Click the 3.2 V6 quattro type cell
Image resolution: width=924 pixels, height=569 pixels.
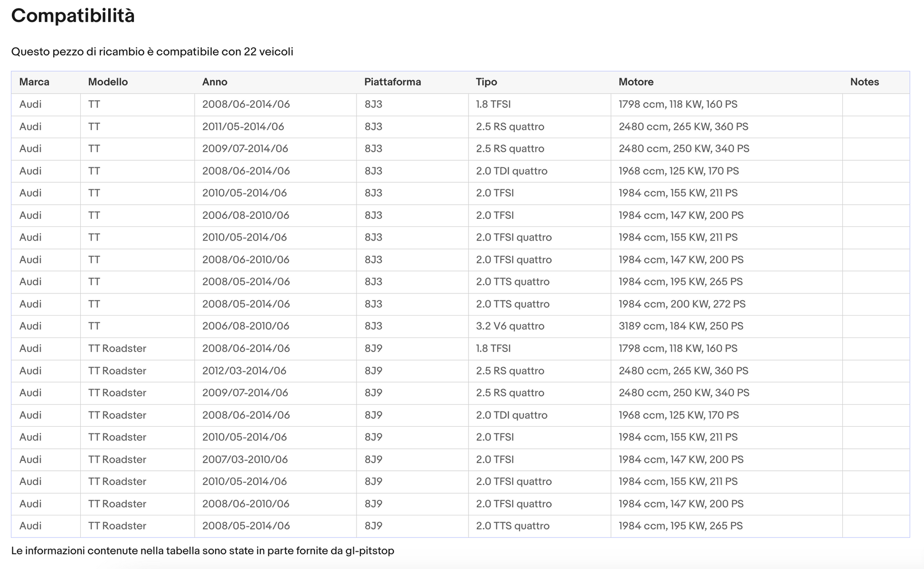point(510,326)
